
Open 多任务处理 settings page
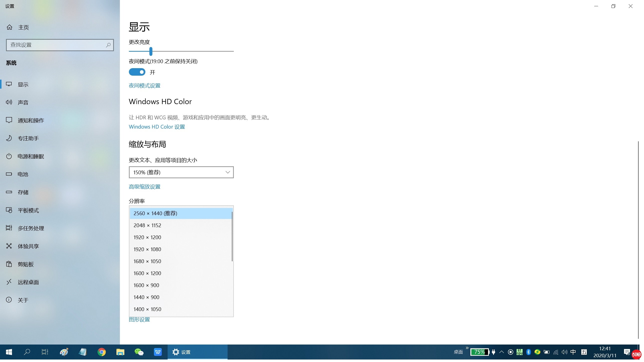(x=31, y=228)
